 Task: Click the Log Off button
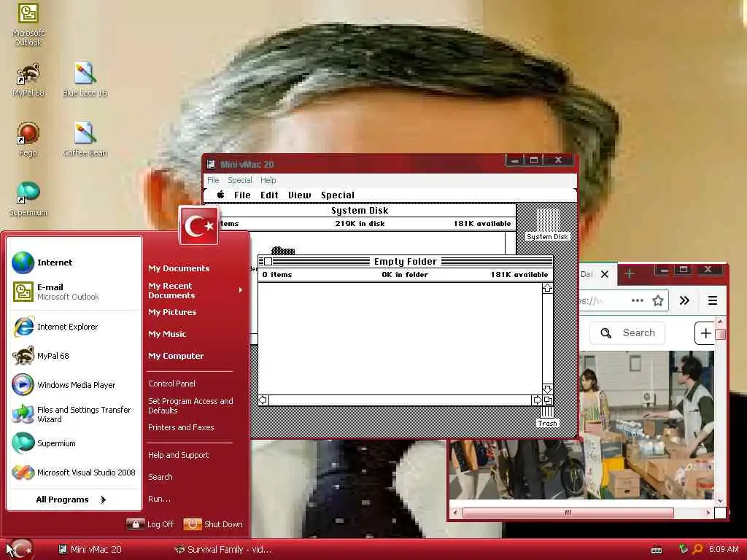point(150,524)
